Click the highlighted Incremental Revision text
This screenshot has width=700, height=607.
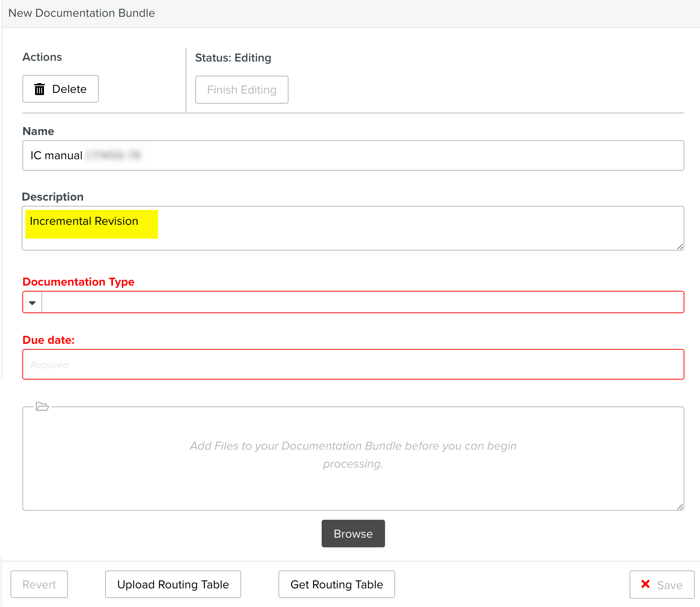(84, 221)
